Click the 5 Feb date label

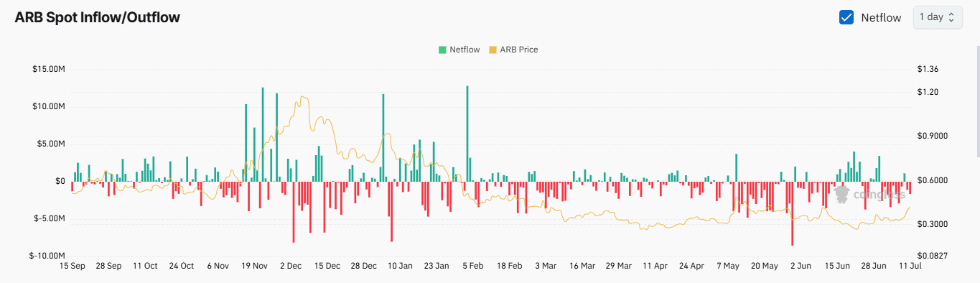[x=472, y=266]
